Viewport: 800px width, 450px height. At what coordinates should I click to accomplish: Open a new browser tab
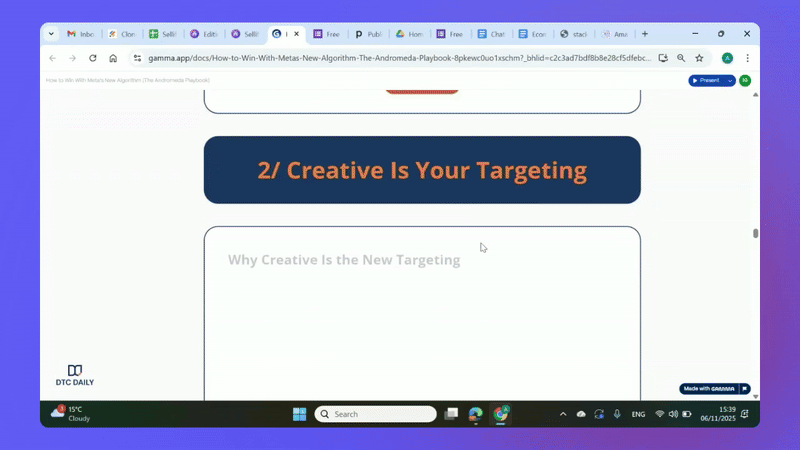pyautogui.click(x=645, y=34)
